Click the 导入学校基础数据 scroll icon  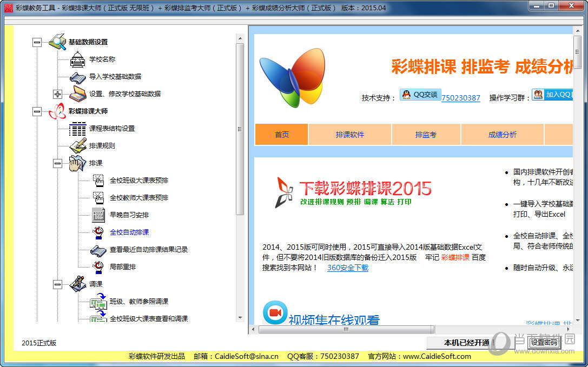(x=78, y=77)
